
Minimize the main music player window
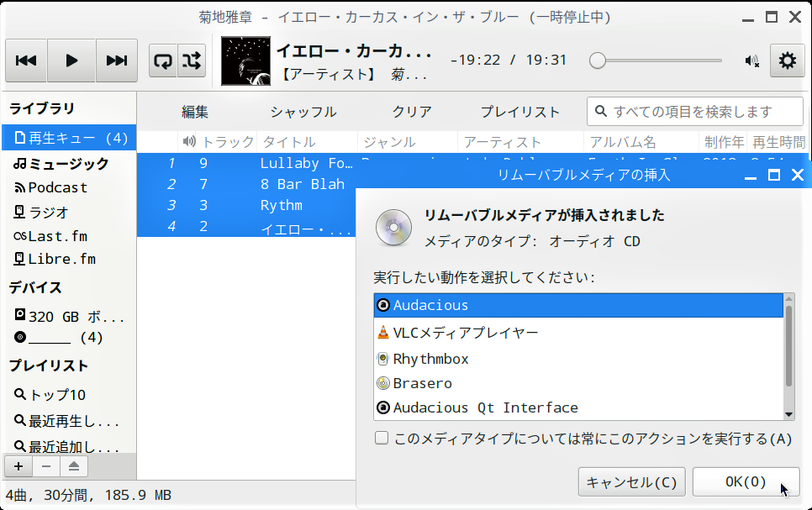[748, 18]
